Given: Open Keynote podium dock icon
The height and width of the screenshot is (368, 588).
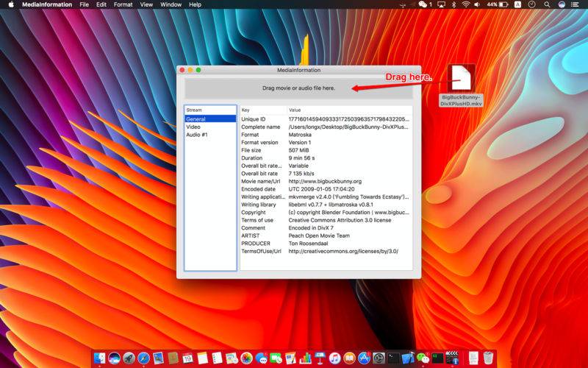Looking at the screenshot, I should pos(320,358).
